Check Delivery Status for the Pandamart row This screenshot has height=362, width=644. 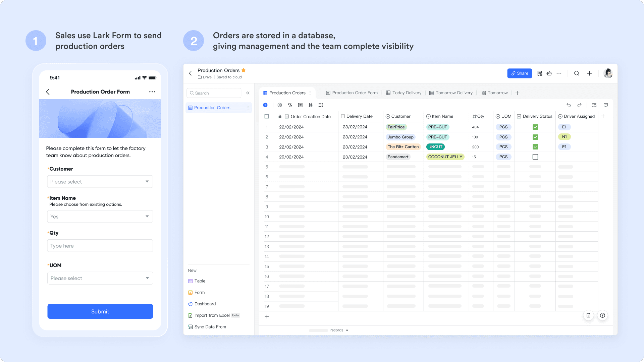coord(535,157)
